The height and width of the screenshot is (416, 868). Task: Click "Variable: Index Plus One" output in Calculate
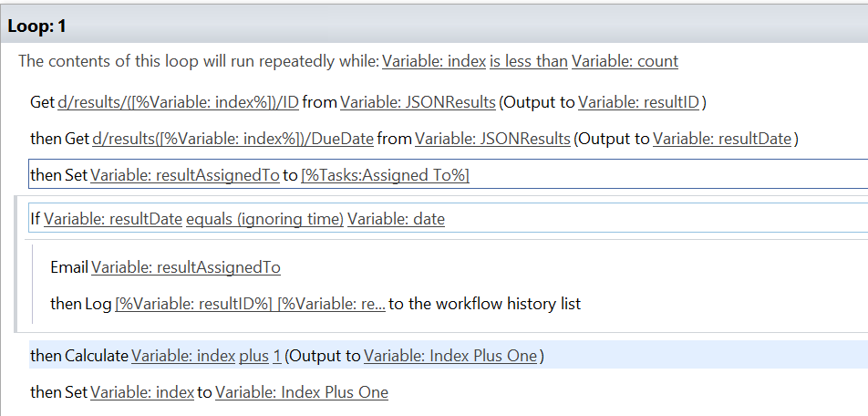(450, 356)
